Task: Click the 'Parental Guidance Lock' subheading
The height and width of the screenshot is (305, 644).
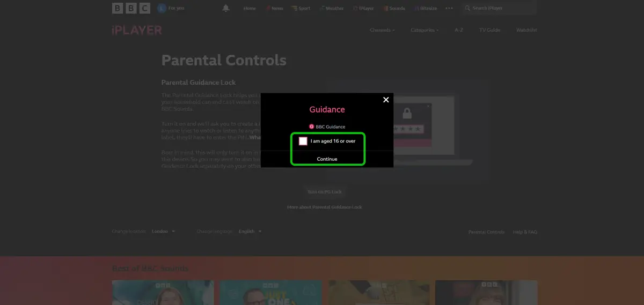Action: pyautogui.click(x=199, y=83)
